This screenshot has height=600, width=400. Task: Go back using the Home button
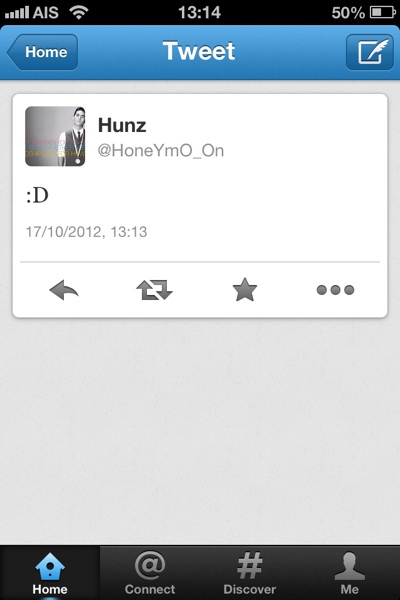(x=42, y=52)
